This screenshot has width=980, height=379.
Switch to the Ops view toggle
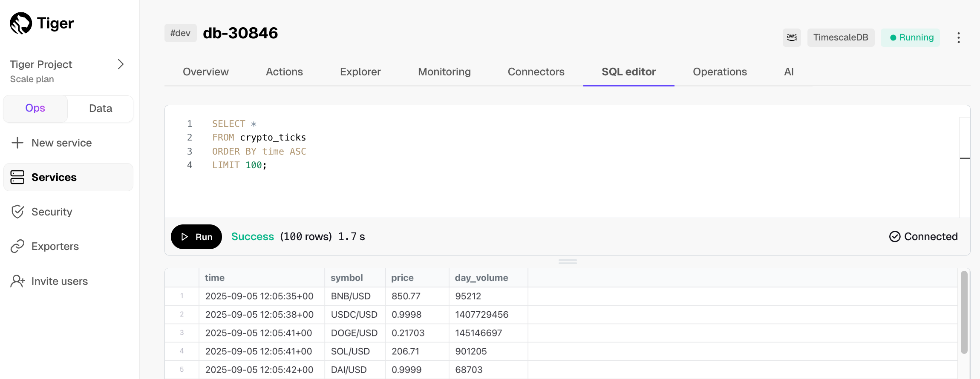point(35,108)
